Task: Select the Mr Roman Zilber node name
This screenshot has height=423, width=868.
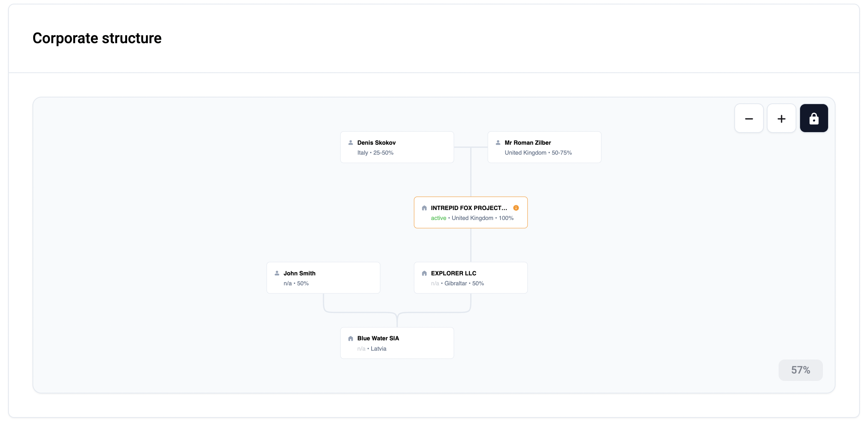Action: coord(527,142)
